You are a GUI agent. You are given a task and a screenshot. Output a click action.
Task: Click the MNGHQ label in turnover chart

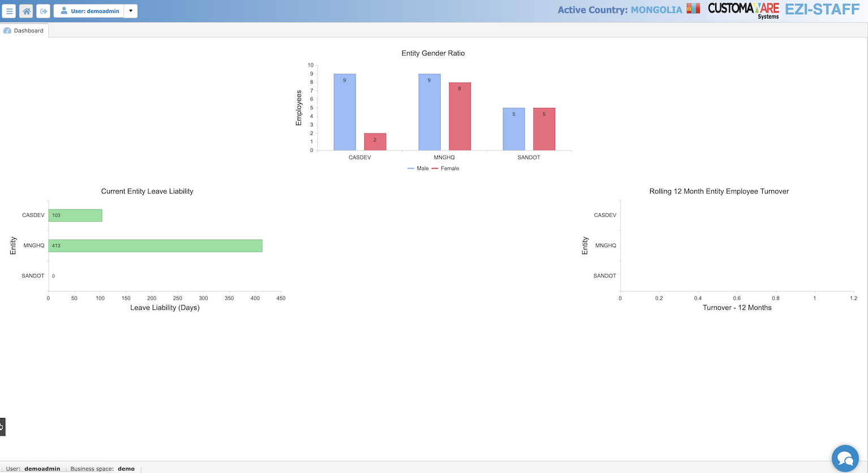(605, 246)
